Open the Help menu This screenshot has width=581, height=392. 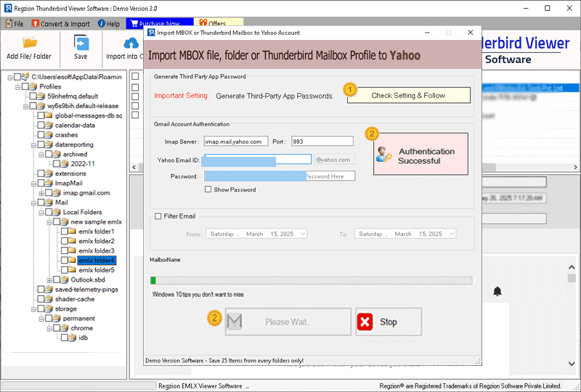[109, 24]
